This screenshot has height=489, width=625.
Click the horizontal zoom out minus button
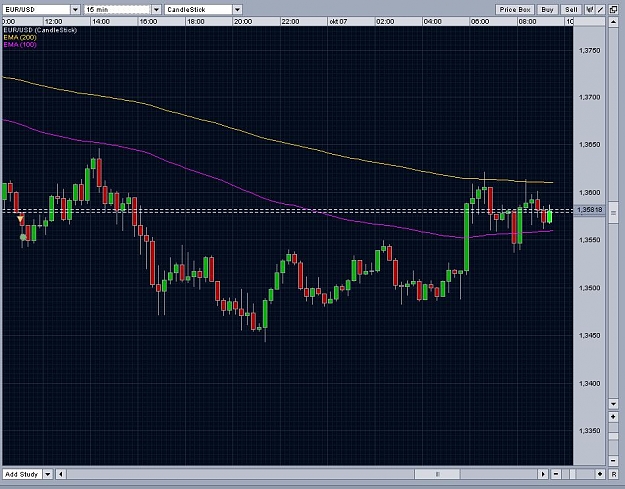tap(556, 474)
